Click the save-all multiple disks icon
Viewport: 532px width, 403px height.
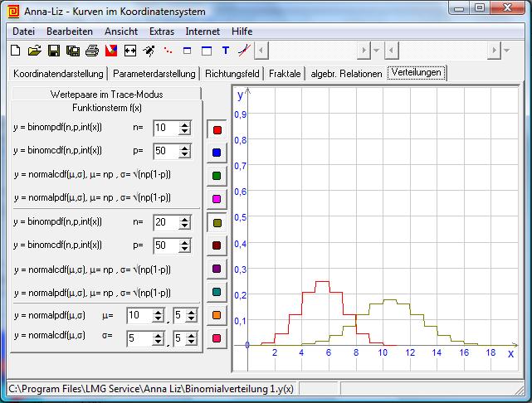[x=73, y=51]
